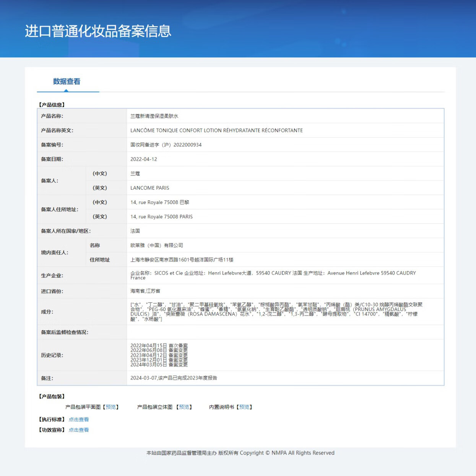Click history entry 2023年12月01日 备案变更
This screenshot has height=476, width=476.
click(159, 360)
